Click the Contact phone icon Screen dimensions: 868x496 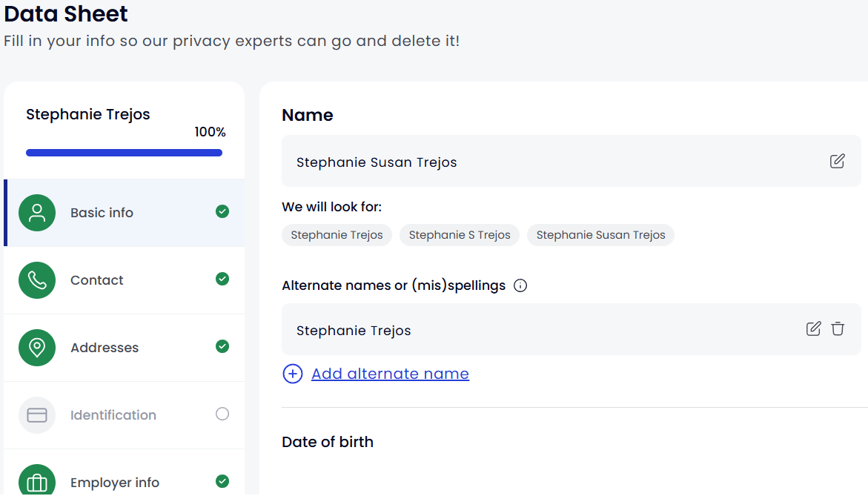(37, 280)
